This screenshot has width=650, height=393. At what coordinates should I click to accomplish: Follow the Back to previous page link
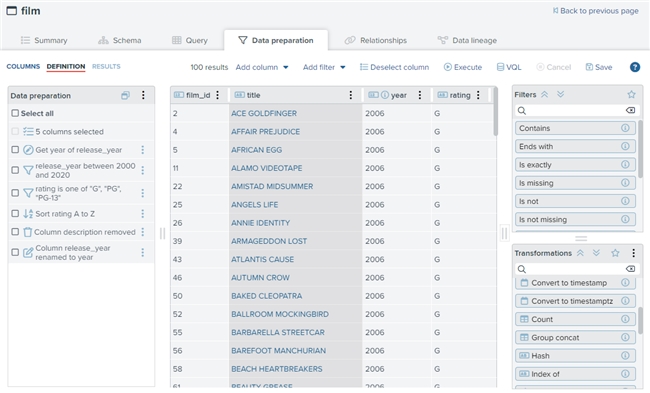point(595,11)
